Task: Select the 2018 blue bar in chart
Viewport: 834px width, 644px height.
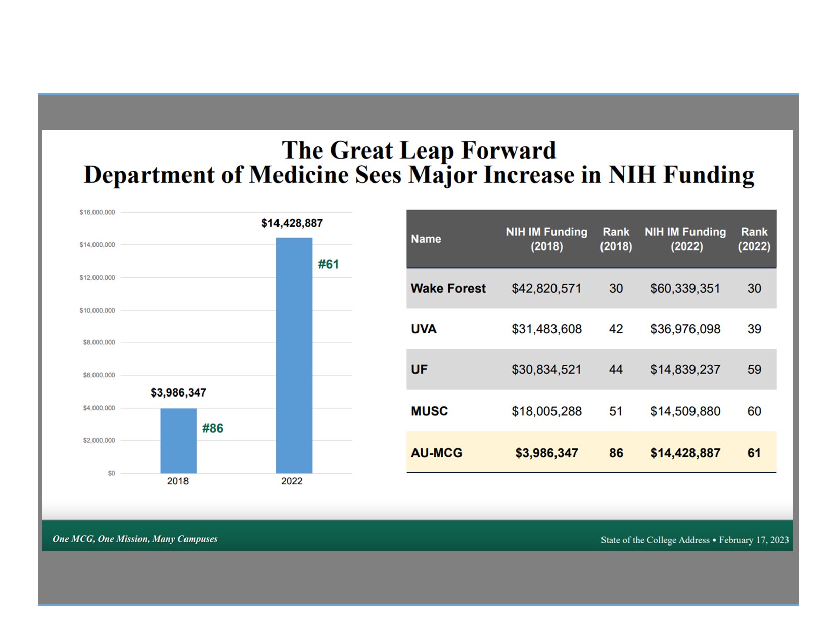Action: pyautogui.click(x=178, y=440)
